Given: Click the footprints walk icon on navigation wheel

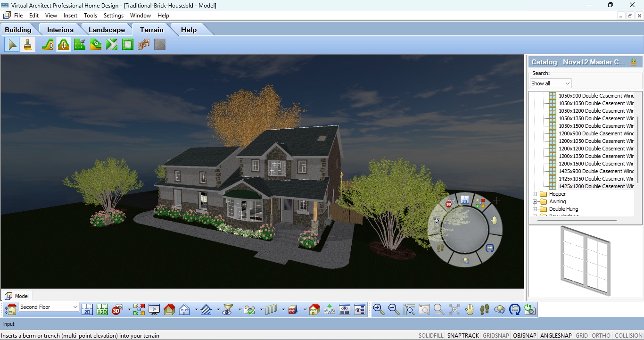Looking at the screenshot, I should coord(440,248).
